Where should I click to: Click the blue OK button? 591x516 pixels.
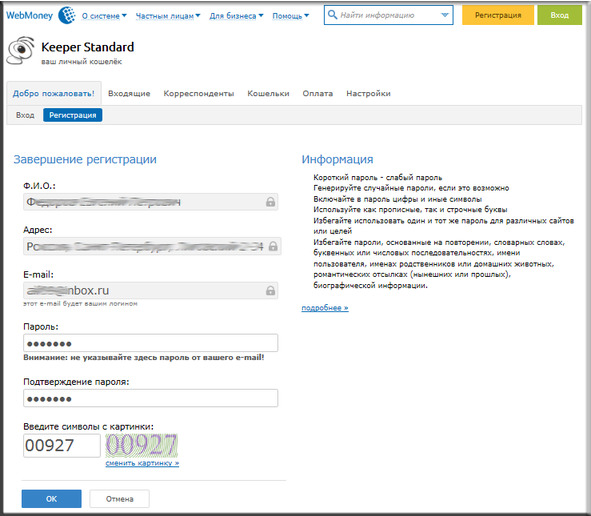click(x=51, y=499)
